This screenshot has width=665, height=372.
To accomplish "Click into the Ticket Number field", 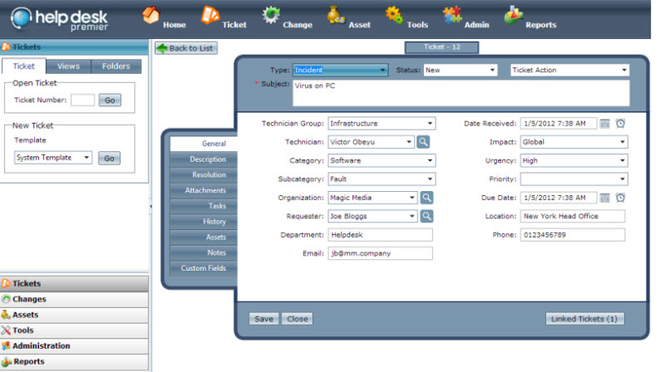I will (83, 100).
